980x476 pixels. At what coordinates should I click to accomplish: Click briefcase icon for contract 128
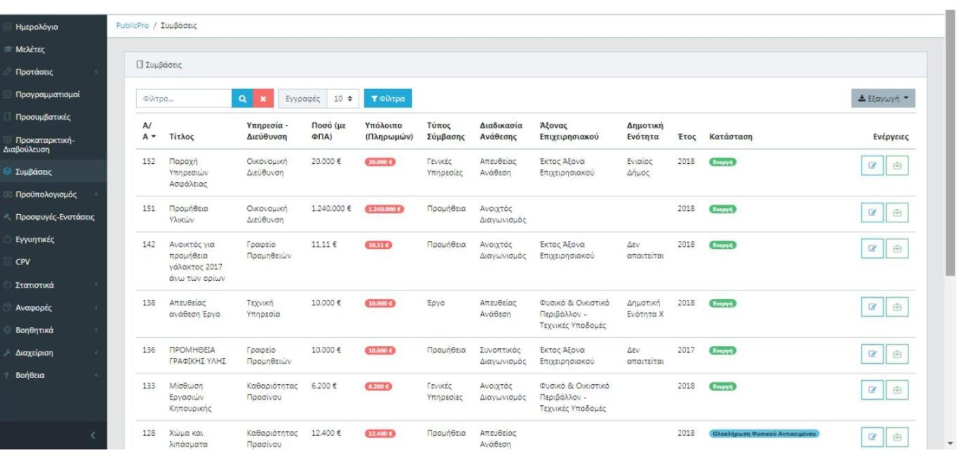point(897,437)
